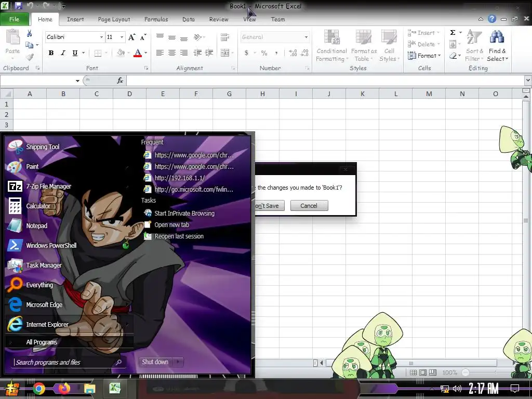
Task: Click the Paste icon in Excel ribbon
Action: [13, 37]
